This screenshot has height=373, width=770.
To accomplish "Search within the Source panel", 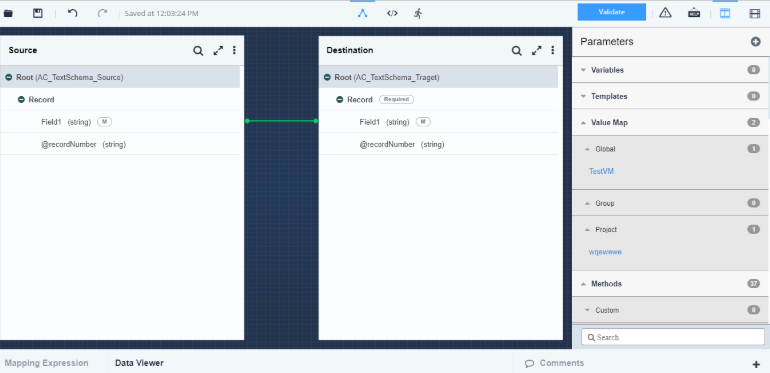I will [x=198, y=51].
